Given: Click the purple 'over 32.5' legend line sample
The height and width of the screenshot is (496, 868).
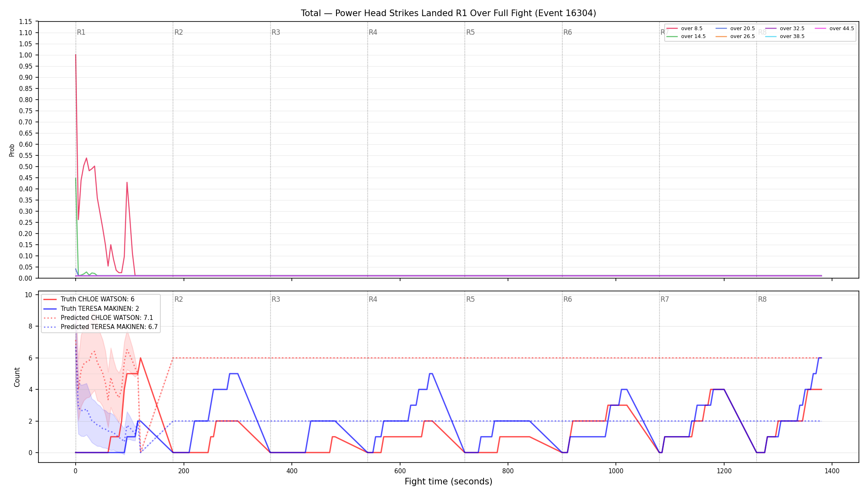Looking at the screenshot, I should tap(771, 29).
